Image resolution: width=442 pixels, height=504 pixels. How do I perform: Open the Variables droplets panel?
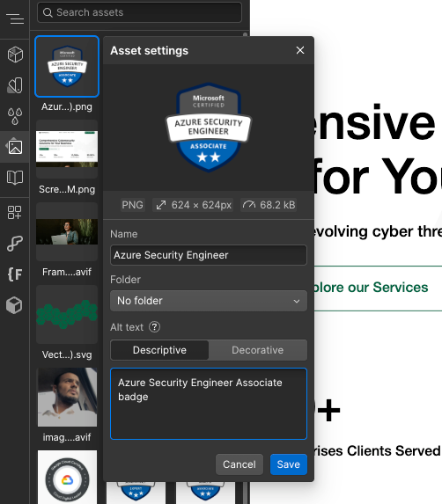15,116
